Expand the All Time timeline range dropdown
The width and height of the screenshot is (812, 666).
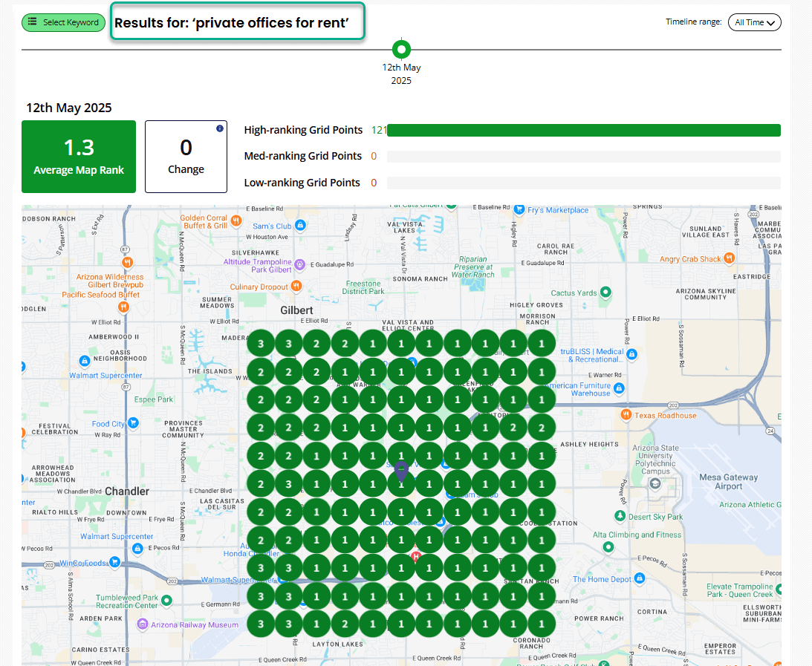click(755, 22)
